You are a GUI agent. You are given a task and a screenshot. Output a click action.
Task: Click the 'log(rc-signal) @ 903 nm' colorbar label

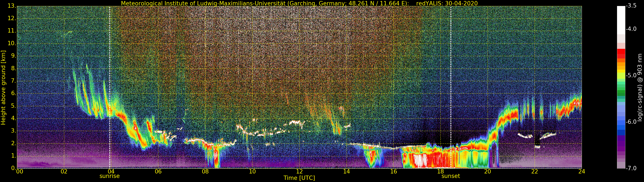[x=640, y=87]
